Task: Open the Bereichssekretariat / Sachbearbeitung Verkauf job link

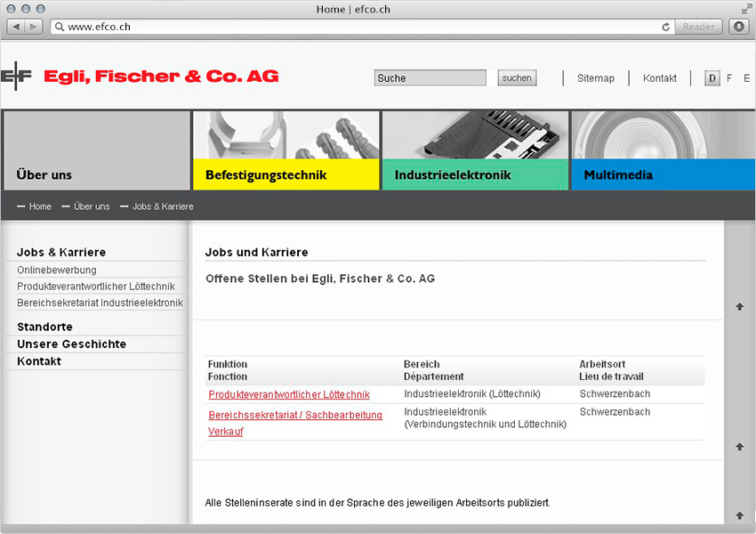Action: 295,423
